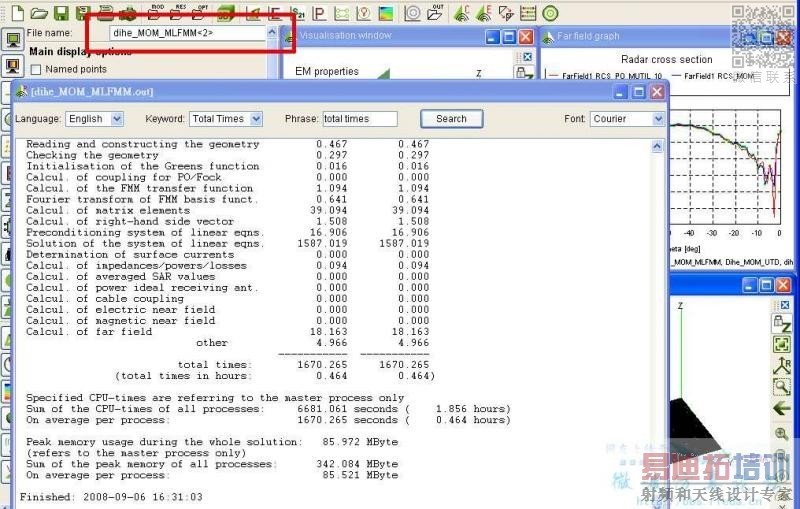Click the File name field dihe_MOM_MLFMM<2>

pyautogui.click(x=188, y=33)
